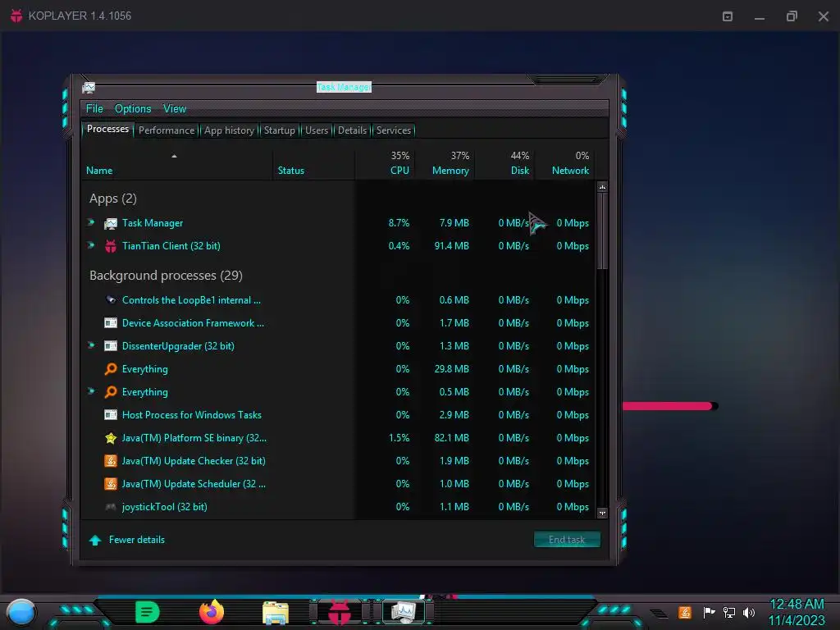This screenshot has width=840, height=630.
Task: Click the Java Platform SE binary star icon
Action: pyautogui.click(x=111, y=438)
